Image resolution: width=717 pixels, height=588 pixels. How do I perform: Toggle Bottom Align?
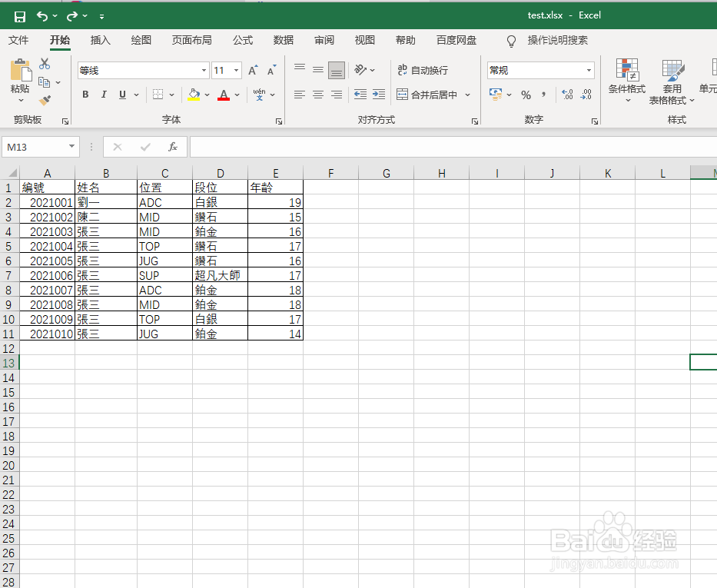coord(337,70)
